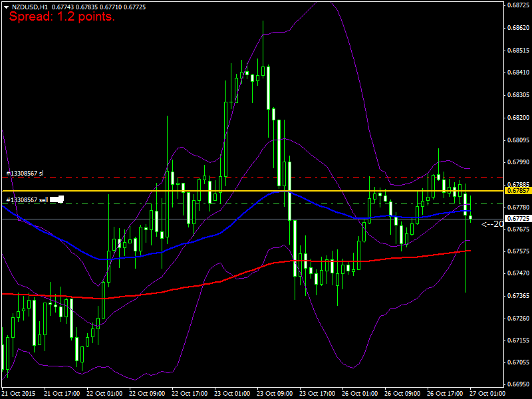Select the <--20 arrow text label
532x399 pixels.
491,224
